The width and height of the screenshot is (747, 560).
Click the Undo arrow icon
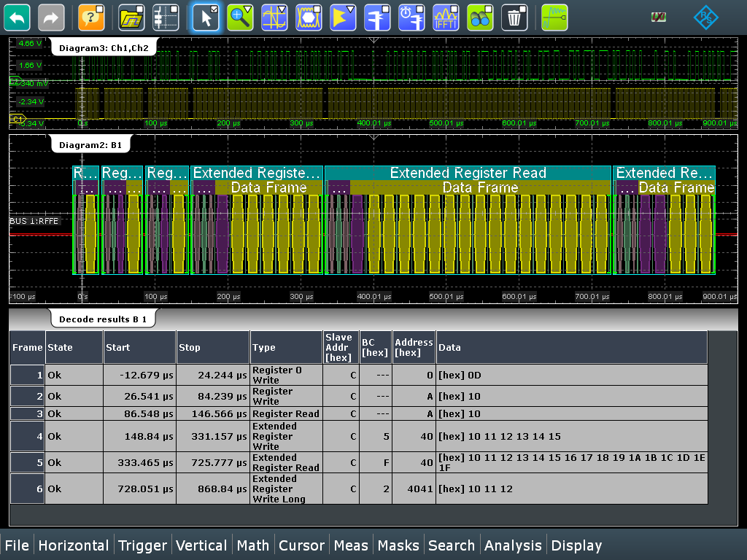point(17,17)
